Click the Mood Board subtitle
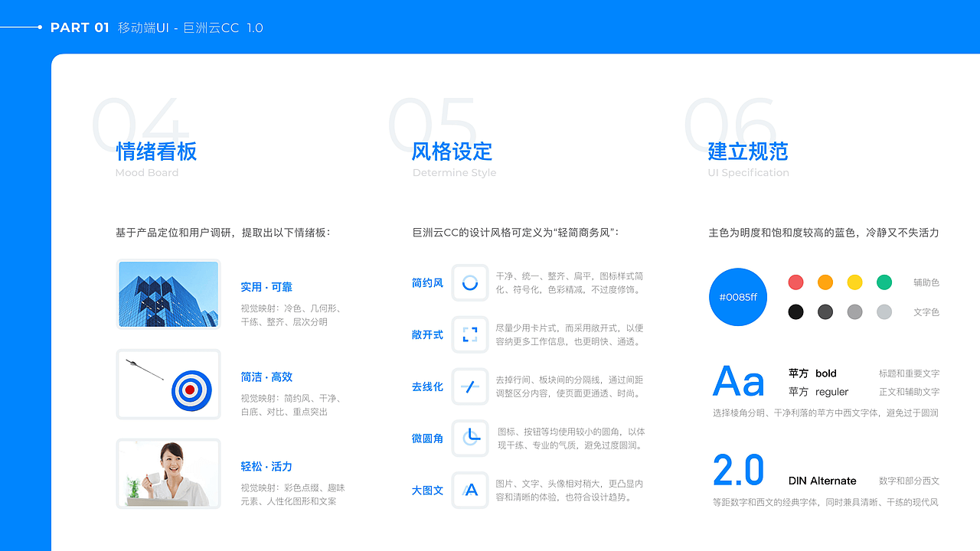 coord(147,173)
